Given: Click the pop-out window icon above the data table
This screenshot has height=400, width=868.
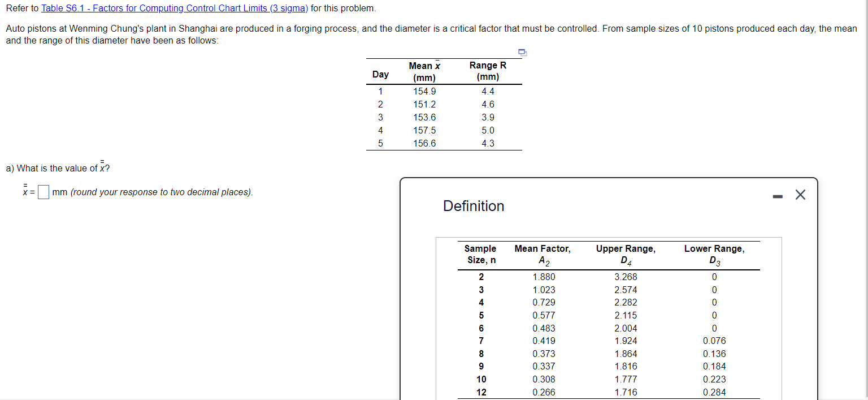Looking at the screenshot, I should (522, 52).
